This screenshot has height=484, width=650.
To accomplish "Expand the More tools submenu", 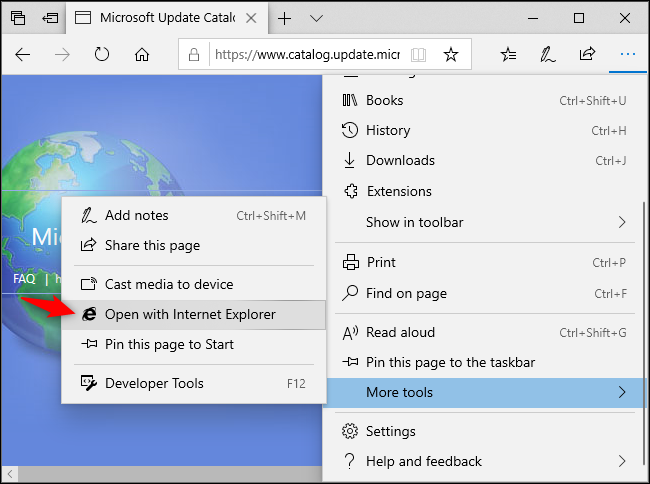I will 486,392.
